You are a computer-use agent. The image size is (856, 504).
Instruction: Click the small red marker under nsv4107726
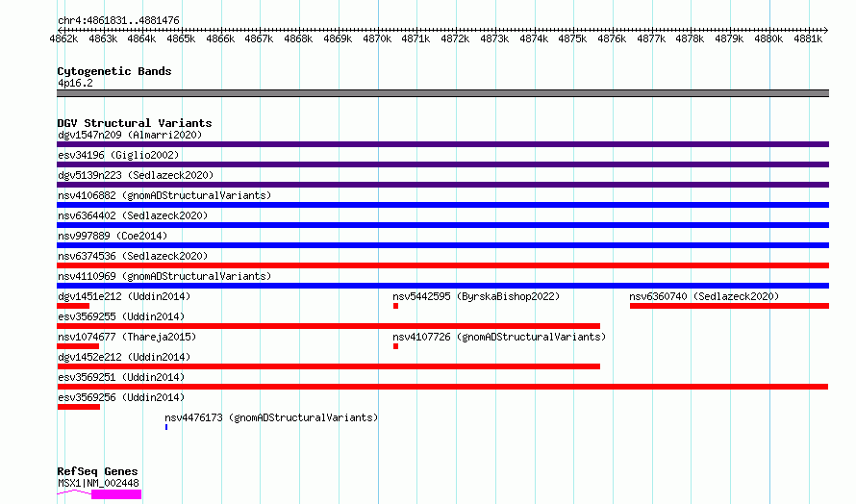396,346
